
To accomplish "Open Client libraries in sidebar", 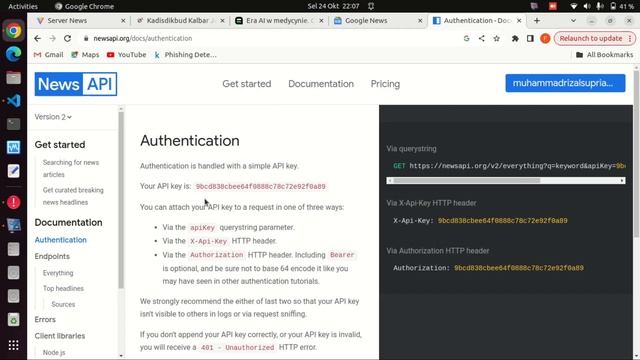I will point(60,336).
